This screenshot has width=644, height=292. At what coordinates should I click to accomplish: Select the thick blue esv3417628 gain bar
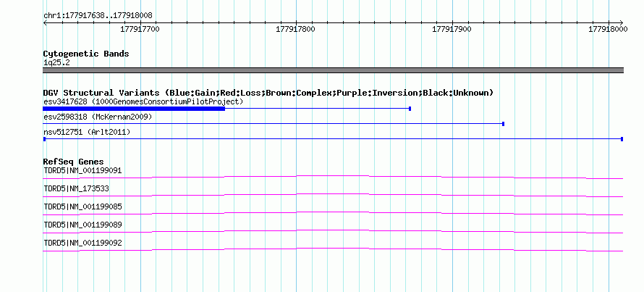click(134, 109)
